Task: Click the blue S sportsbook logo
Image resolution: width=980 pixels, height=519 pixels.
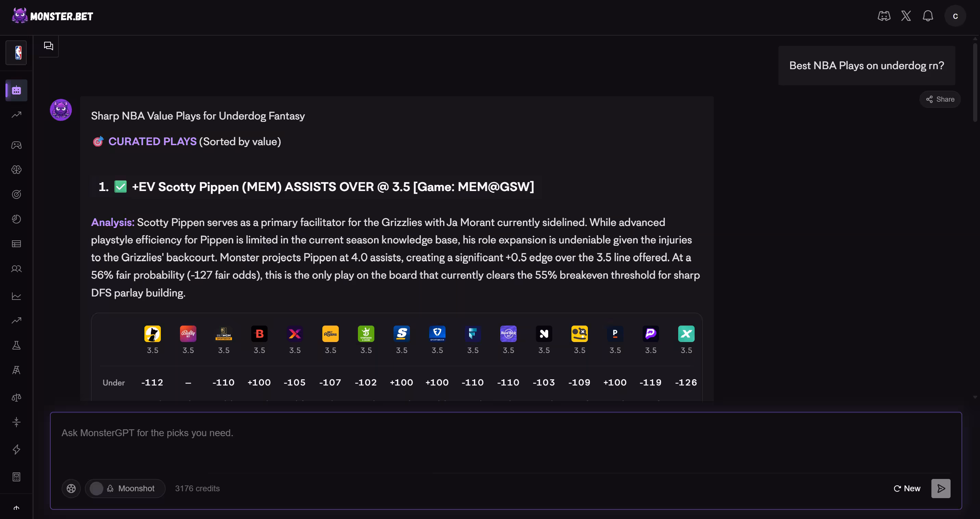Action: pos(402,334)
